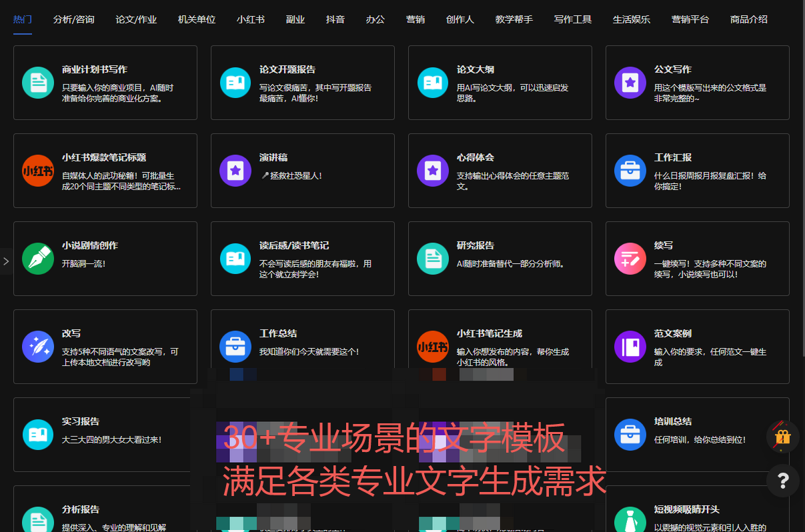Image resolution: width=805 pixels, height=532 pixels.
Task: Select the 商业计划书写作 document icon
Action: 38,83
